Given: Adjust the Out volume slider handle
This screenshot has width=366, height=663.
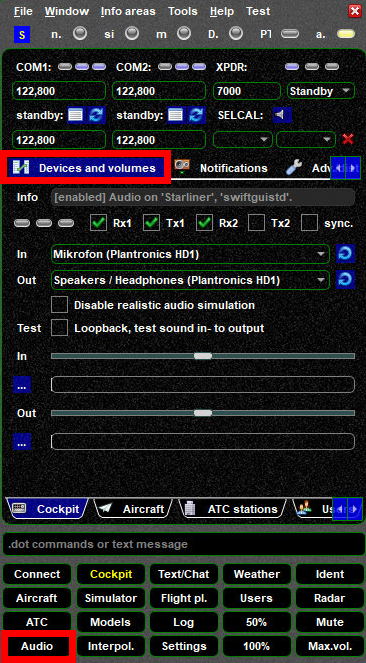Looking at the screenshot, I should tap(203, 413).
